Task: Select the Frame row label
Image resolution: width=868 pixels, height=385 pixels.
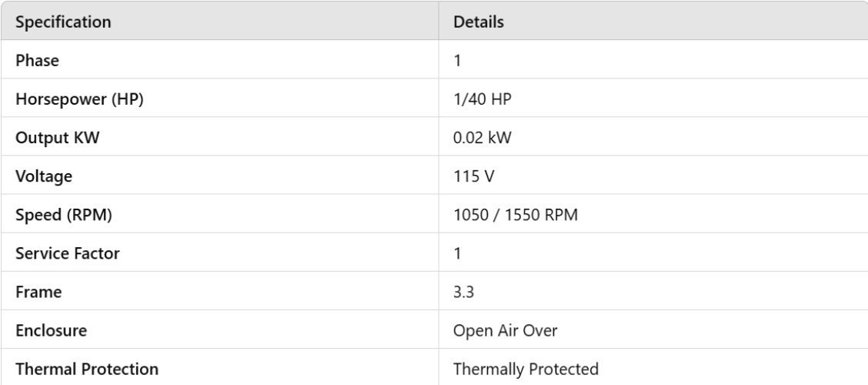Action: tap(36, 292)
